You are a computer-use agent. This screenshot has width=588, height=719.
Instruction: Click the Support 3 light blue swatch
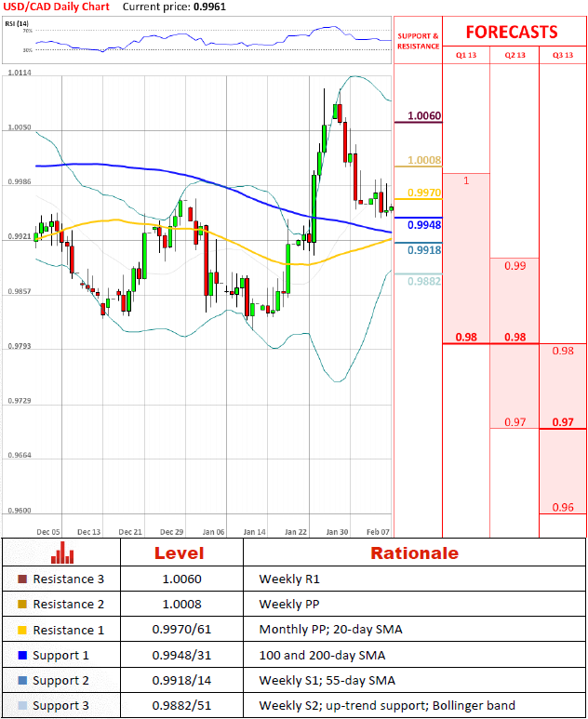pyautogui.click(x=22, y=705)
